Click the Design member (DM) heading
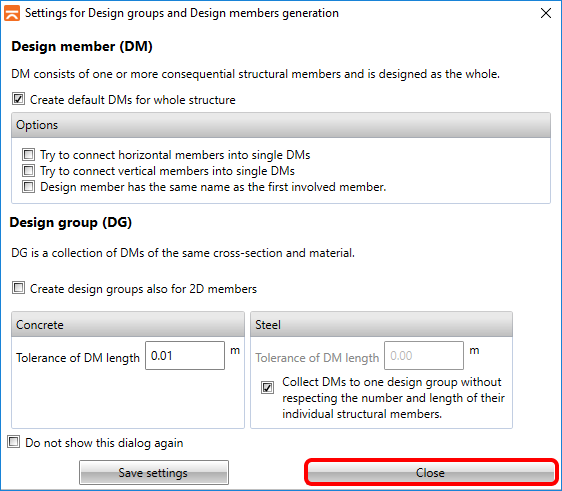The height and width of the screenshot is (491, 562). pos(82,47)
